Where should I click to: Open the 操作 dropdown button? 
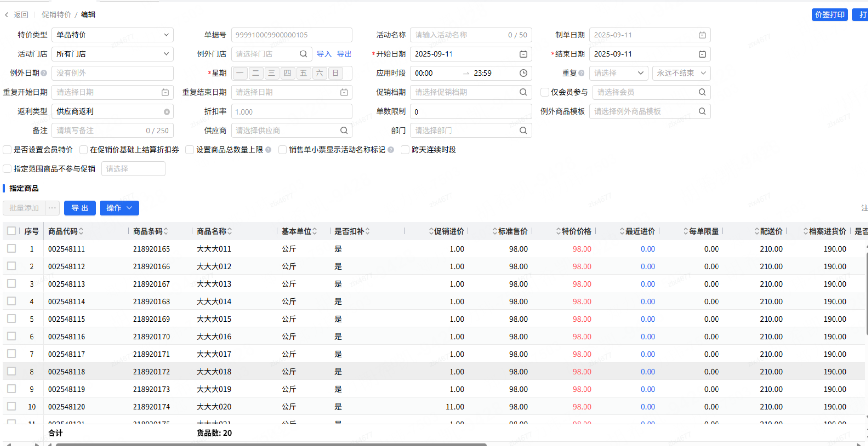(119, 208)
